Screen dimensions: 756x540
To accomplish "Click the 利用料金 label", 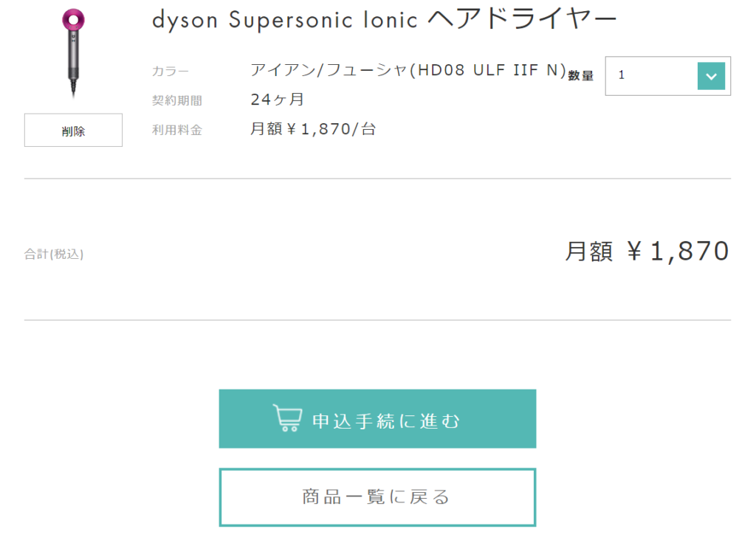I will [177, 130].
